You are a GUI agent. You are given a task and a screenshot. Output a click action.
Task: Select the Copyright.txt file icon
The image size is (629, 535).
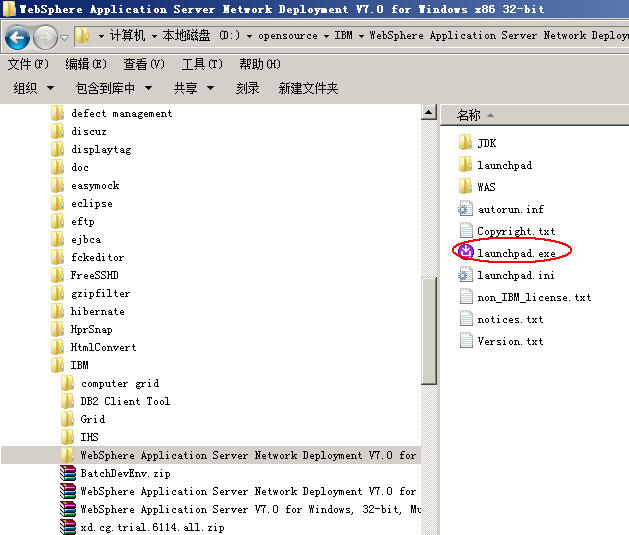[x=466, y=231]
